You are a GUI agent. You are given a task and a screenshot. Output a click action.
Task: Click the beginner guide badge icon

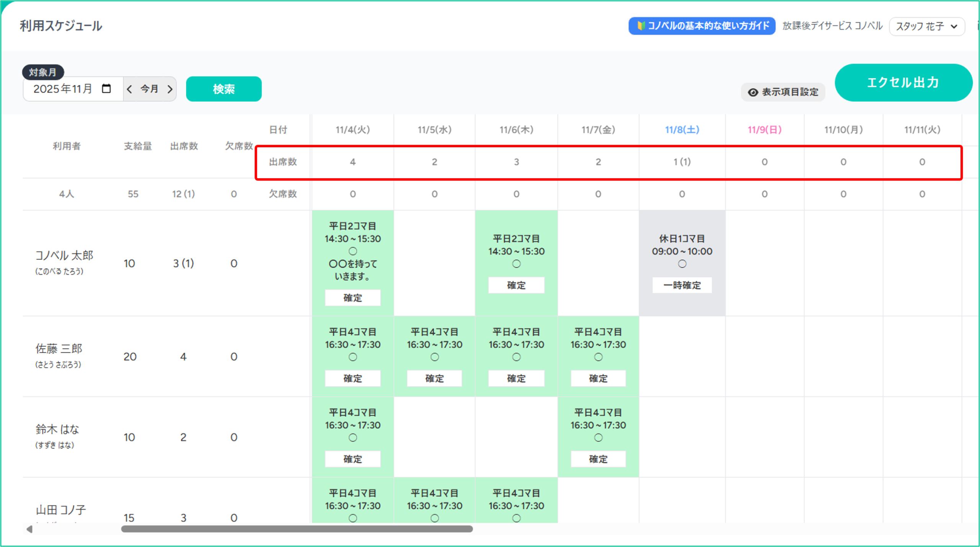[641, 26]
